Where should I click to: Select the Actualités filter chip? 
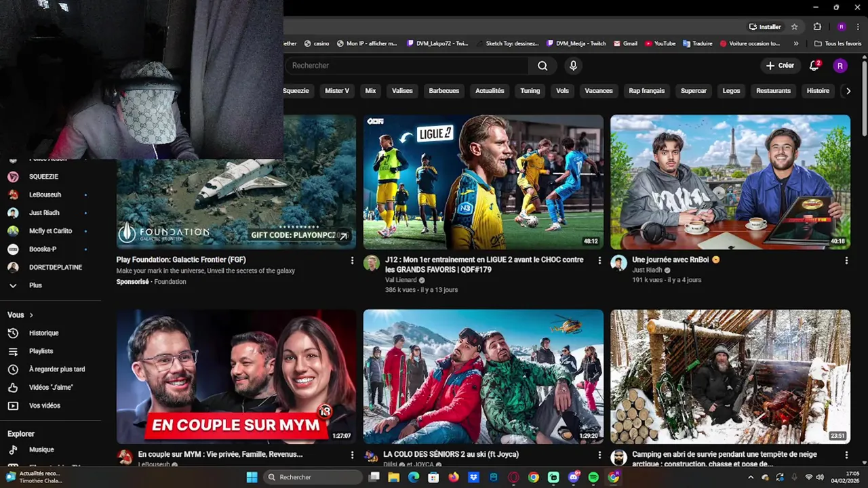coord(490,91)
